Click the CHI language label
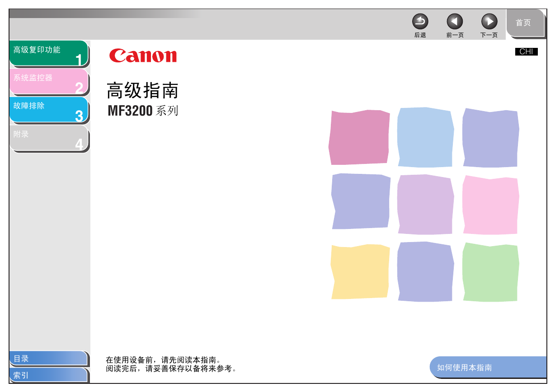This screenshot has height=392, width=555. pos(527,51)
